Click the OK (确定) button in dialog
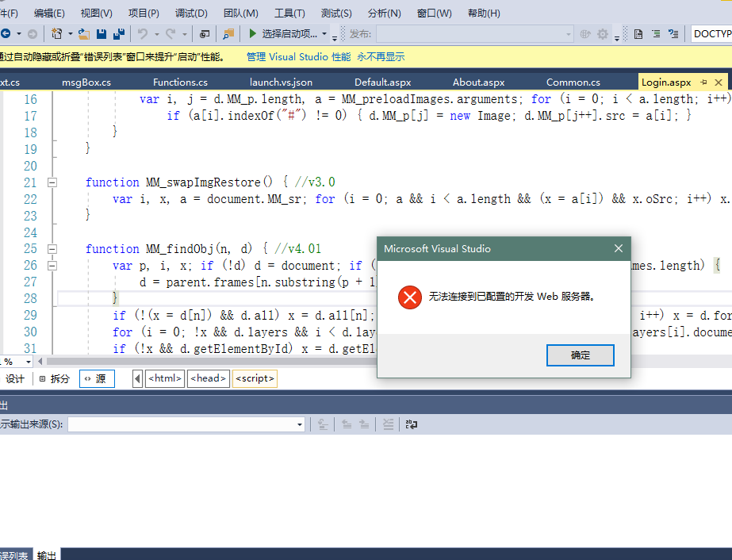Image resolution: width=732 pixels, height=560 pixels. pyautogui.click(x=581, y=355)
